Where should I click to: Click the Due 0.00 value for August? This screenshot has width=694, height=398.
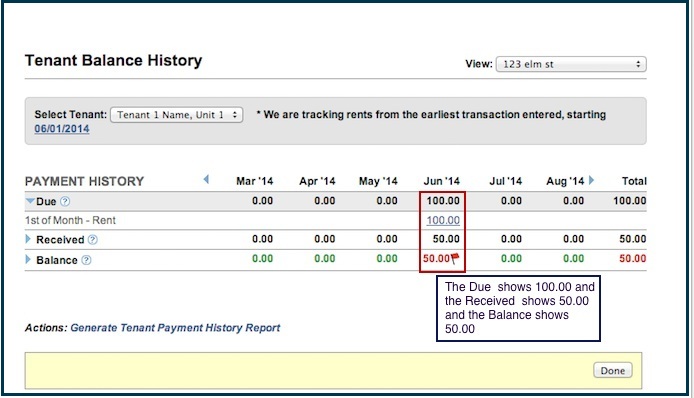point(574,201)
